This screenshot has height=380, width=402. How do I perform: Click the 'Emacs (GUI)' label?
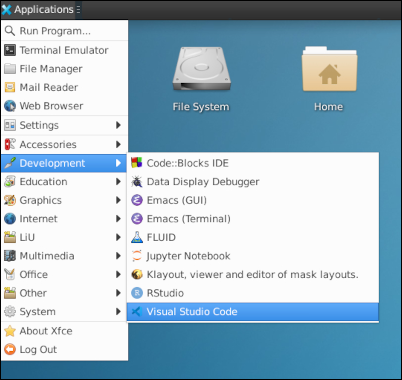(177, 200)
